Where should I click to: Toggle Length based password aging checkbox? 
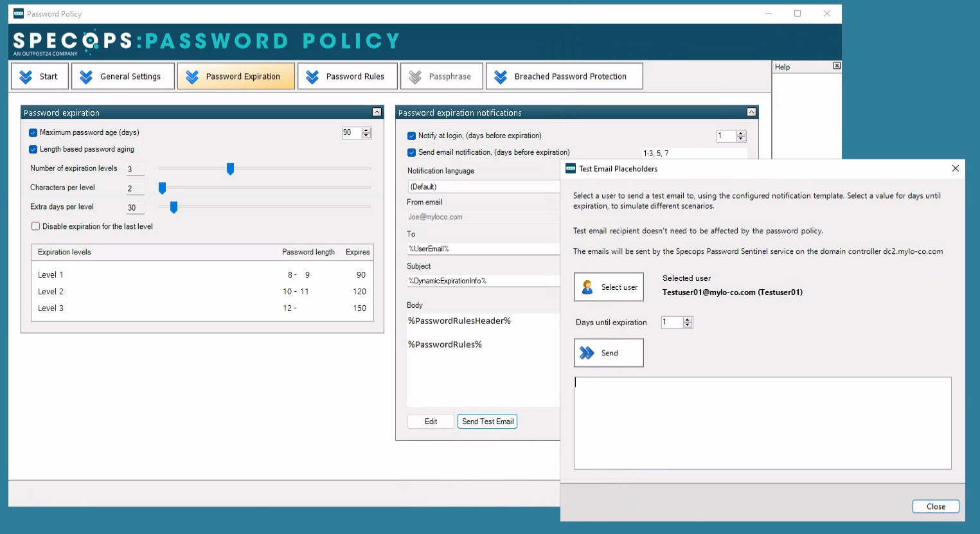[33, 150]
